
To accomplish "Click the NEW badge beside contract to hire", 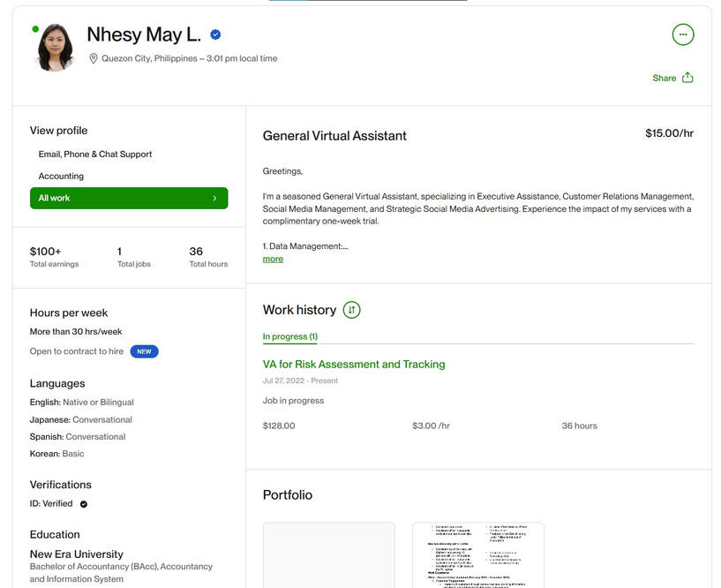I will [144, 351].
